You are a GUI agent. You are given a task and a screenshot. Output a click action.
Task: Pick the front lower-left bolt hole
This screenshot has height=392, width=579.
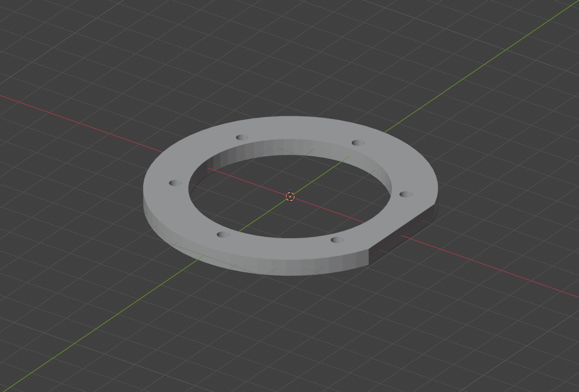point(223,235)
